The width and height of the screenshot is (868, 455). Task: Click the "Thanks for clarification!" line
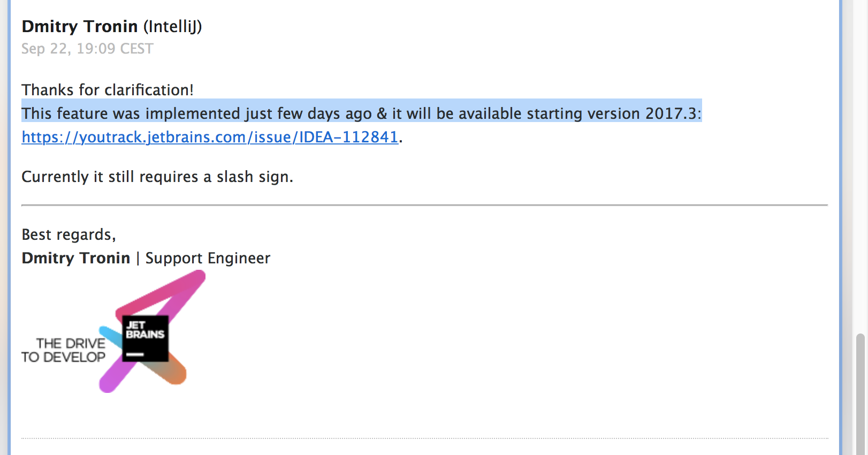click(x=108, y=90)
